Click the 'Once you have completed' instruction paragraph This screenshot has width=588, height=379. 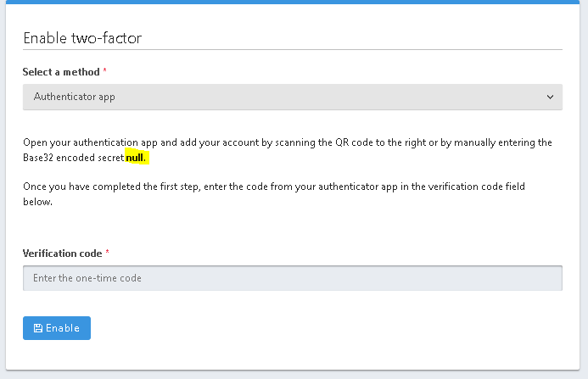pos(255,186)
